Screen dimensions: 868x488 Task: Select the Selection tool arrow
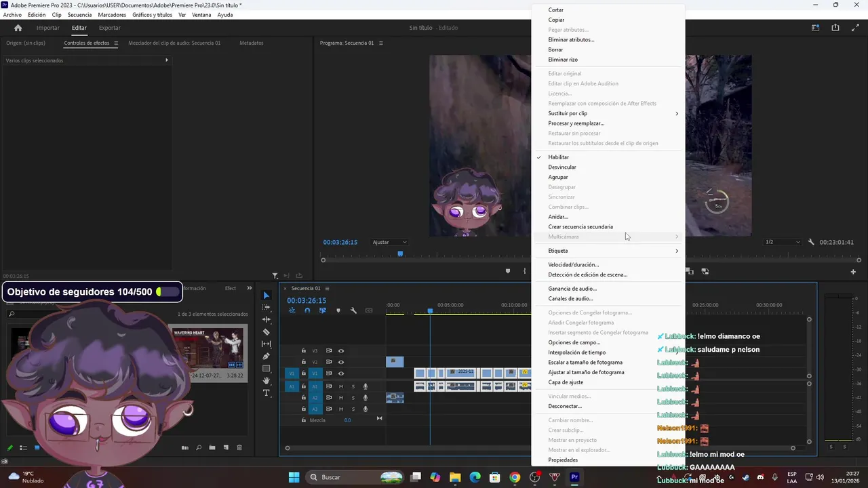click(266, 296)
